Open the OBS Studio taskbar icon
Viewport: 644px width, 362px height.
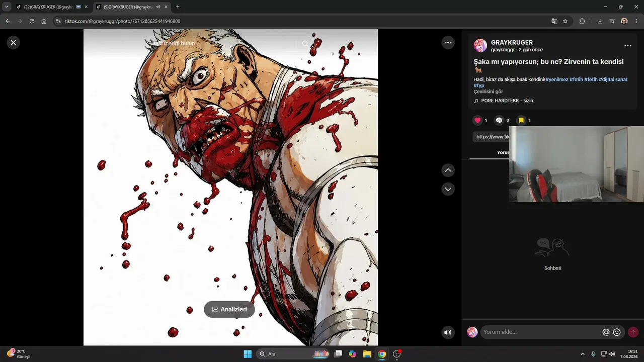(397, 354)
